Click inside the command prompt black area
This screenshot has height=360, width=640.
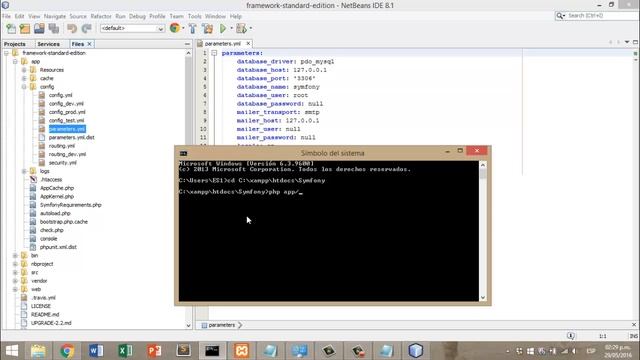pos(329,231)
